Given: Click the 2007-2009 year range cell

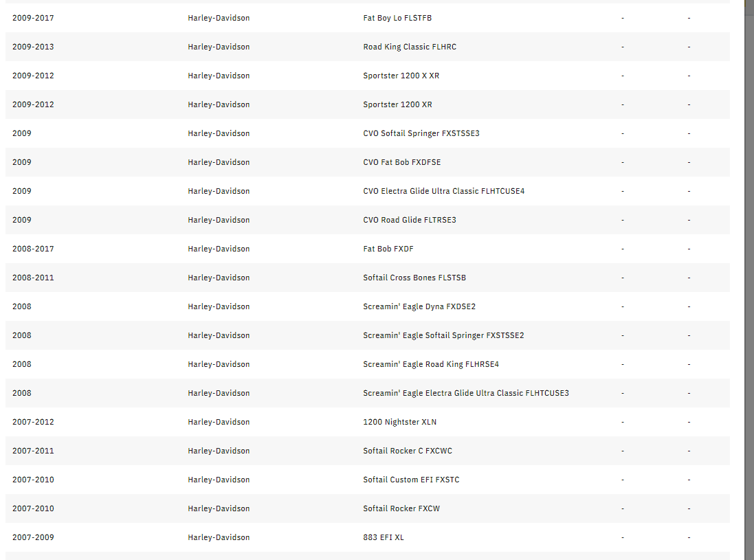Looking at the screenshot, I should (33, 537).
